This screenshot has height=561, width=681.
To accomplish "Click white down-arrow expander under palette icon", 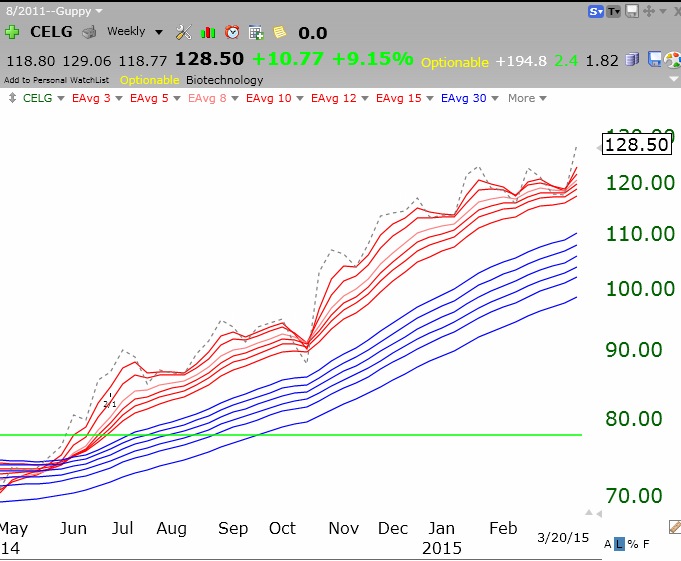I will pyautogui.click(x=674, y=79).
